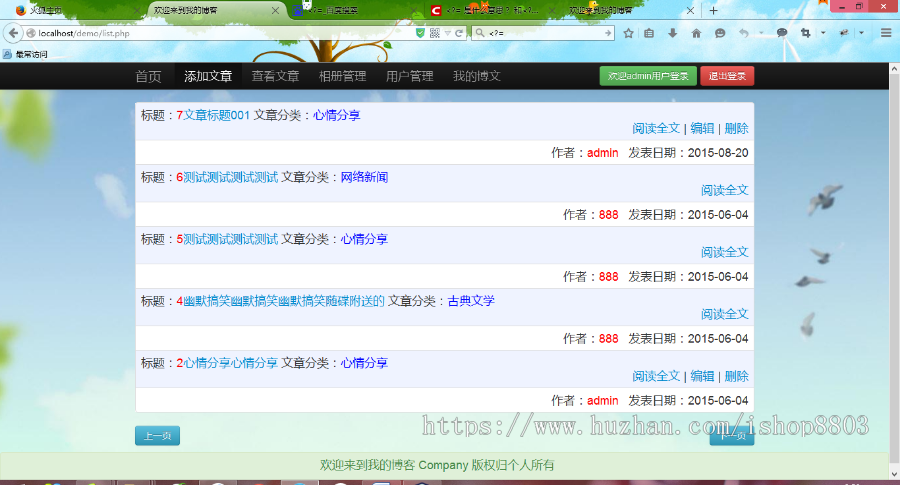Close the 百度搜索 tab
The height and width of the screenshot is (485, 900).
[x=414, y=10]
